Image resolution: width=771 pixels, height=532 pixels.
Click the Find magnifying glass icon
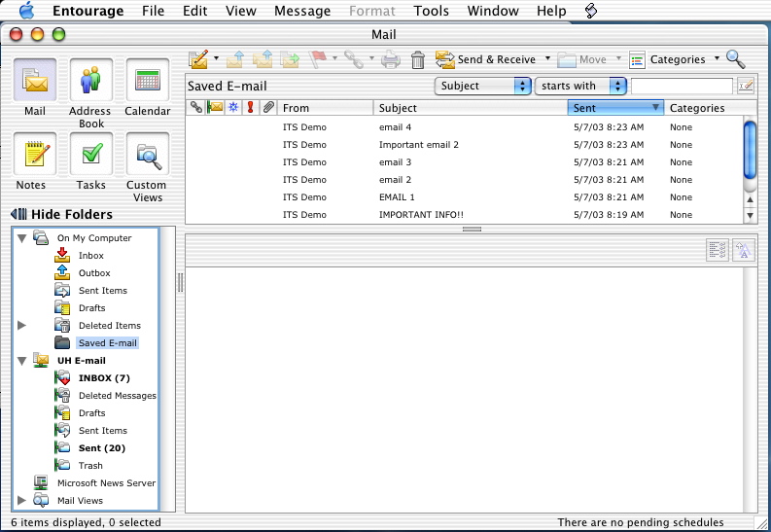click(736, 59)
